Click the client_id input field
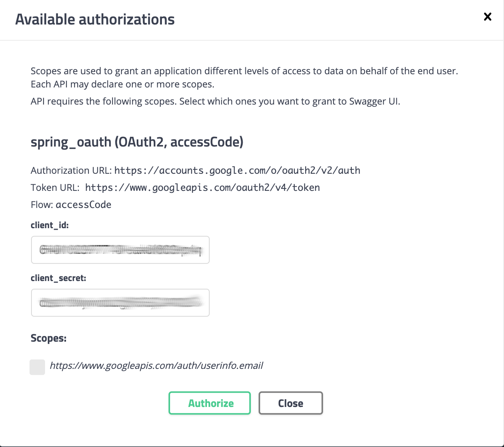 (120, 250)
